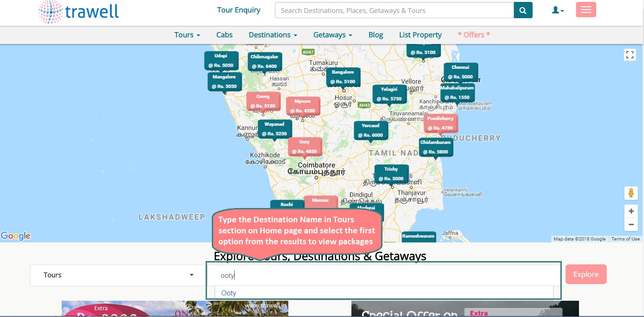
Task: Select the Chidambaram map marker
Action: click(436, 147)
